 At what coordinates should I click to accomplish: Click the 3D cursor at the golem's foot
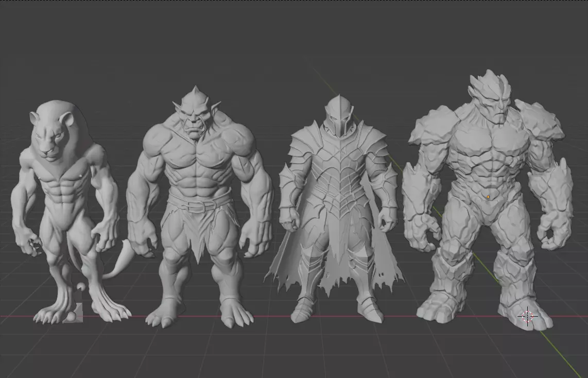tap(528, 317)
